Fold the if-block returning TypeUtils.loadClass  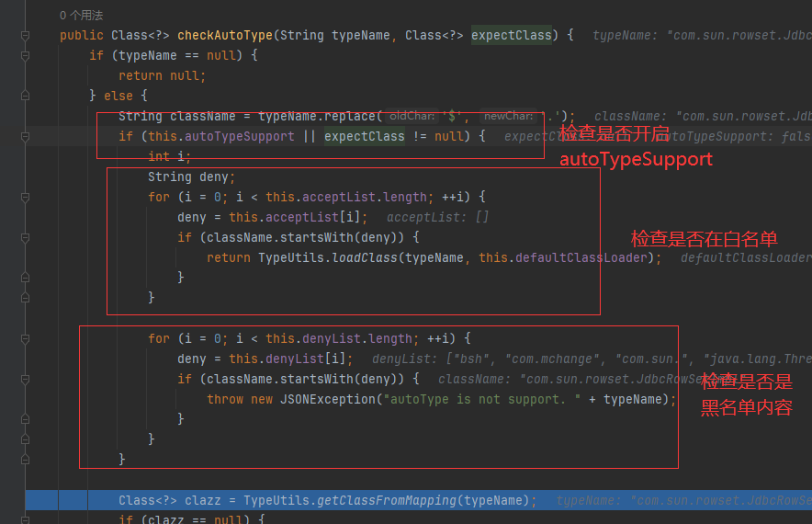pos(26,238)
